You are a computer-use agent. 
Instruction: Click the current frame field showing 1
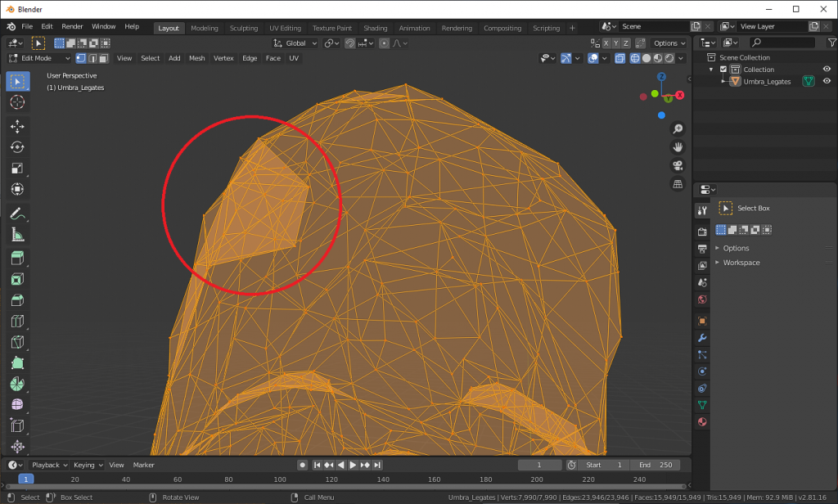[540, 464]
